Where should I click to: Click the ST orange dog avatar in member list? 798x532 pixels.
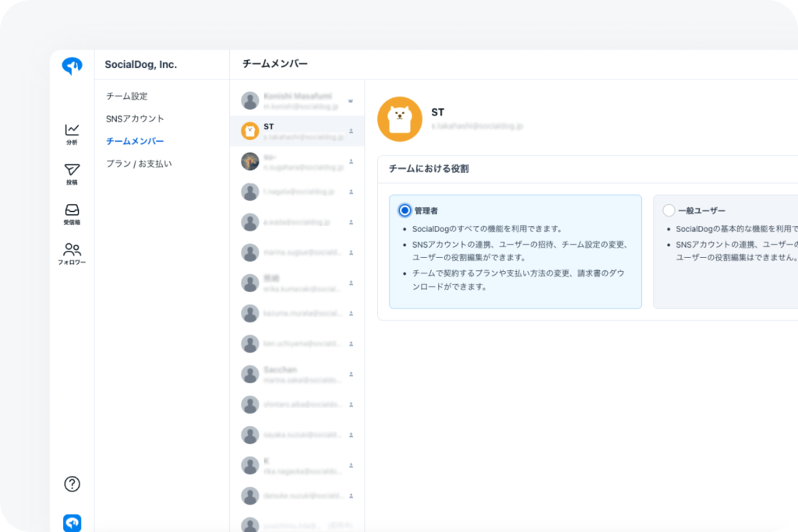point(250,131)
